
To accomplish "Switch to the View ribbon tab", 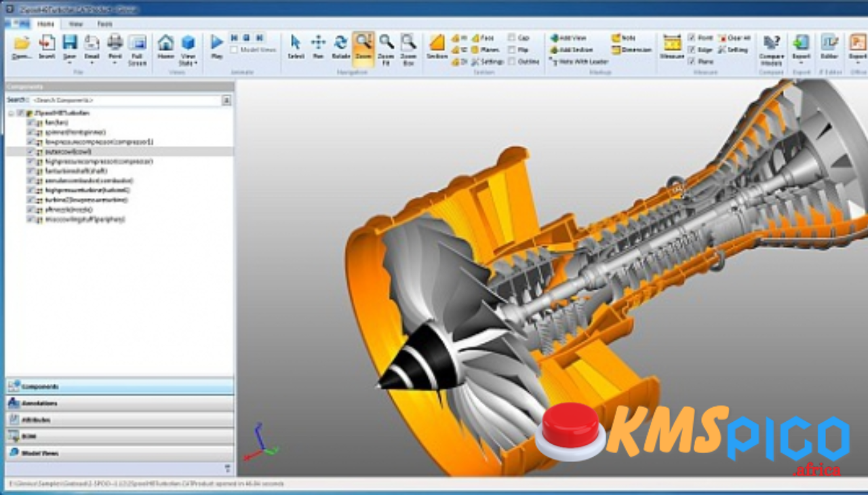I will click(x=76, y=24).
